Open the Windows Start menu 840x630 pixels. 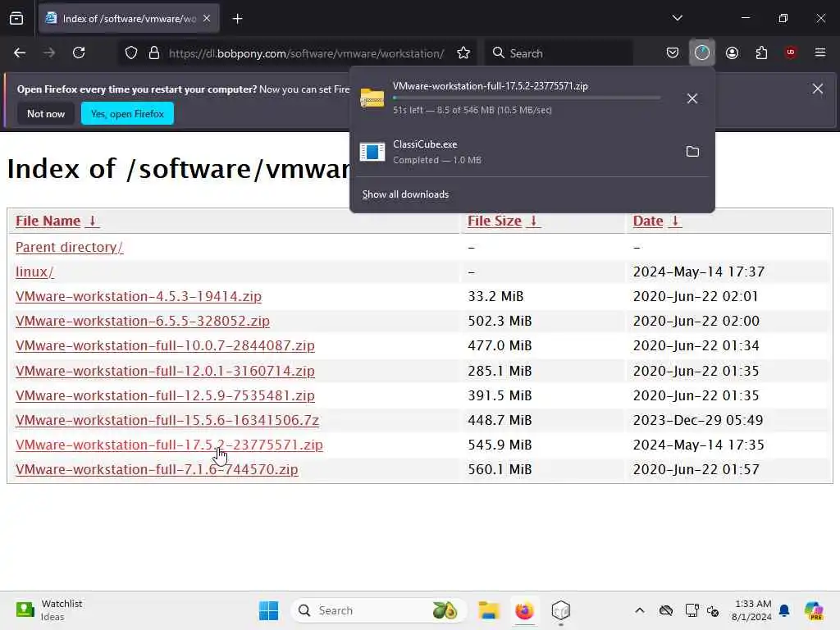click(268, 610)
